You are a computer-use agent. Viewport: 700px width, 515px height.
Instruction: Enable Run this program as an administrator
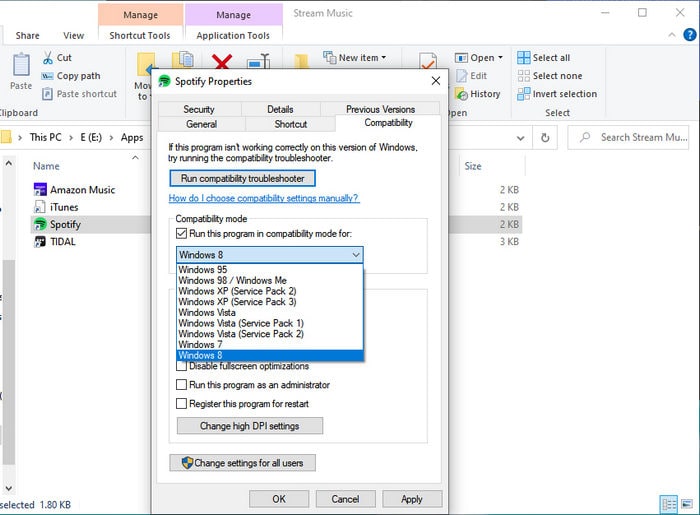point(181,385)
